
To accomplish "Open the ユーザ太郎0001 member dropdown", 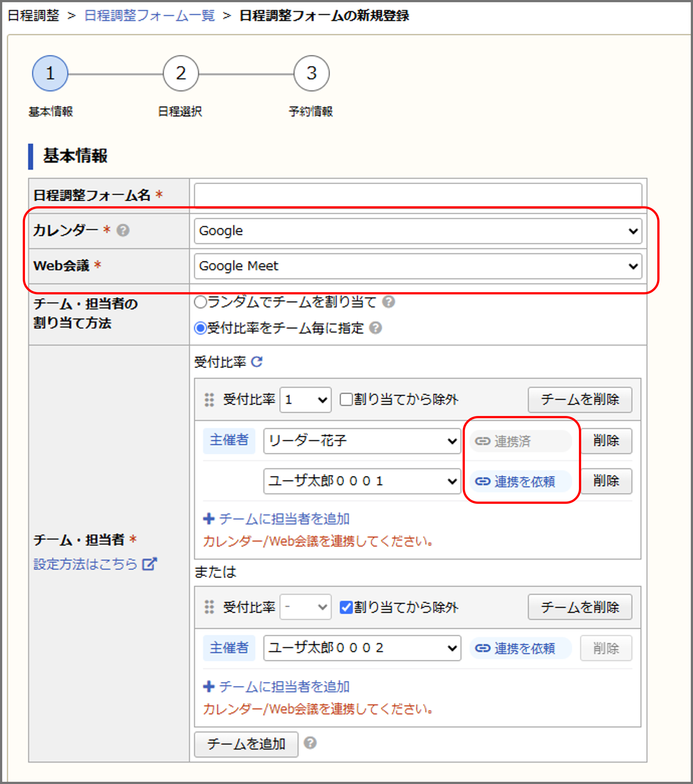I will point(362,481).
